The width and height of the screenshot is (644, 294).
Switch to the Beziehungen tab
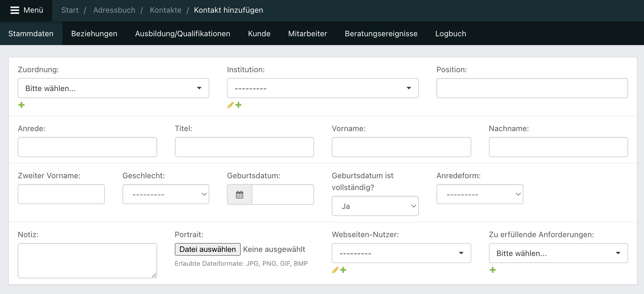pyautogui.click(x=94, y=33)
